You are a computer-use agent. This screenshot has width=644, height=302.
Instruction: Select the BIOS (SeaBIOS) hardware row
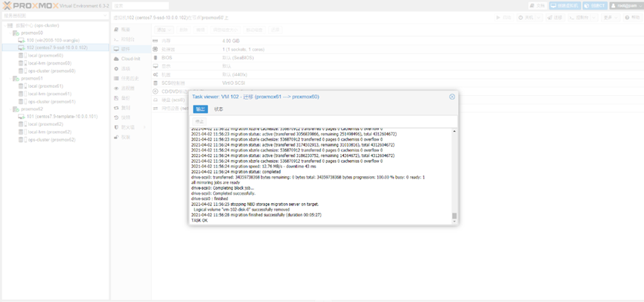[398, 58]
